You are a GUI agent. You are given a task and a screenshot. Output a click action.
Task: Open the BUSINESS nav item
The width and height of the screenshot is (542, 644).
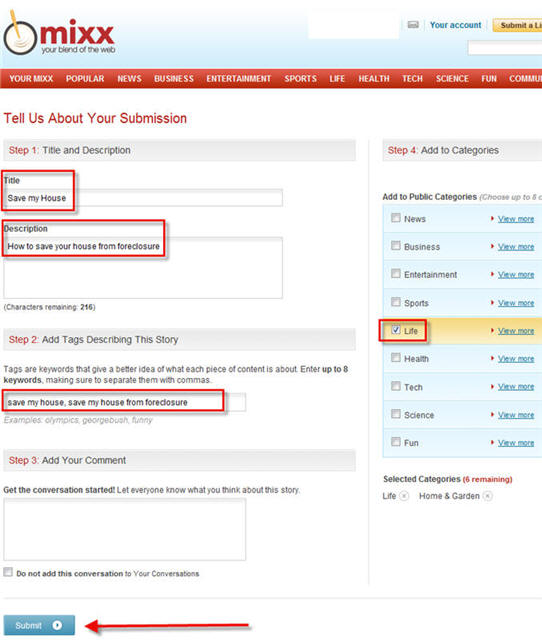point(174,78)
